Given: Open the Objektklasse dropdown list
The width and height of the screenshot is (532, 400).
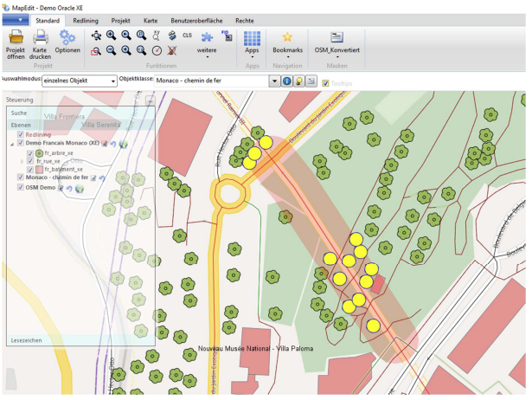Looking at the screenshot, I should pos(275,81).
